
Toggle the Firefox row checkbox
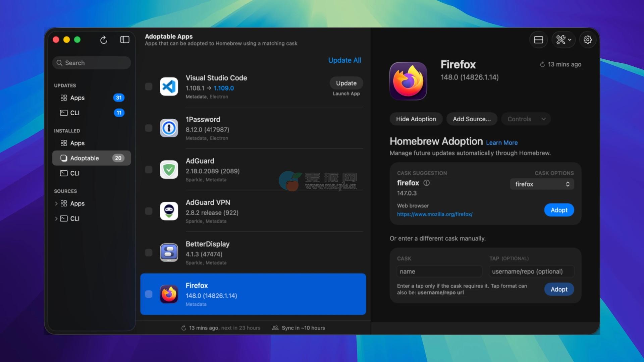coord(149,294)
